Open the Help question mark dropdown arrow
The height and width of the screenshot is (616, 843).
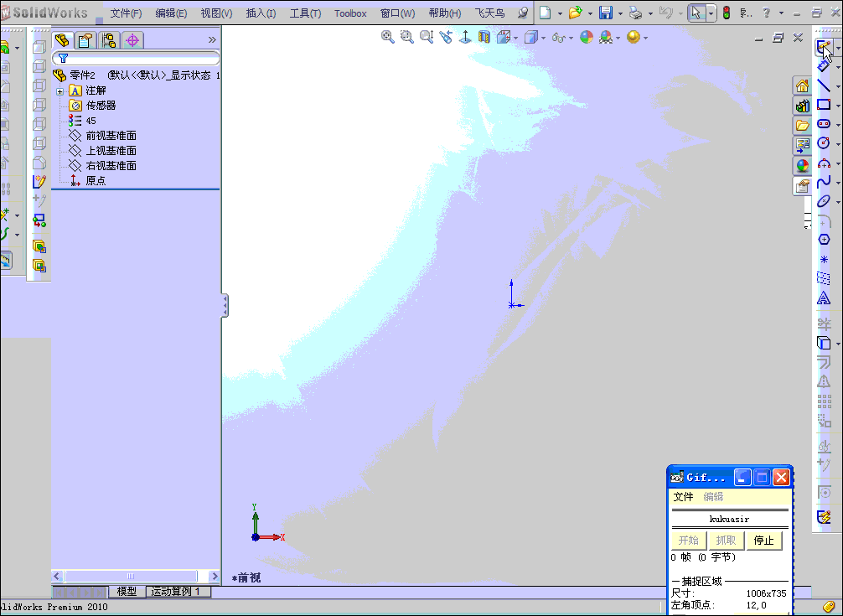(781, 13)
